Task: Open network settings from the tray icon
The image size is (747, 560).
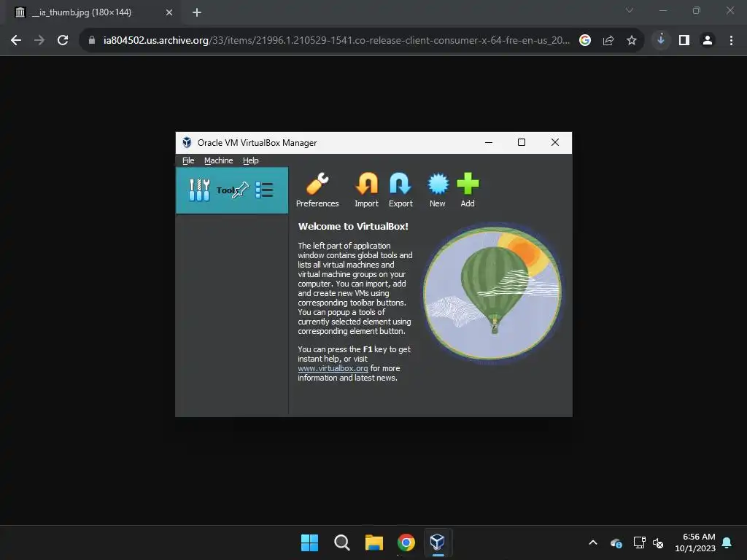Action: point(639,542)
